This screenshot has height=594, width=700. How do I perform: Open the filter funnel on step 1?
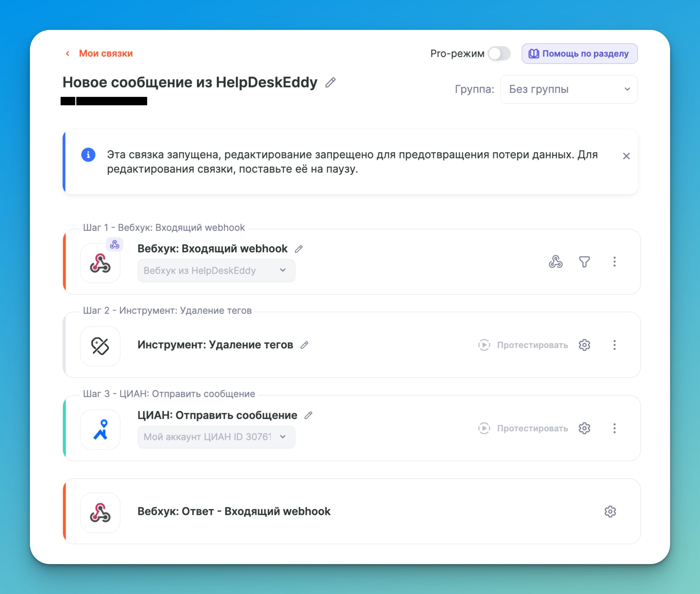(x=584, y=262)
